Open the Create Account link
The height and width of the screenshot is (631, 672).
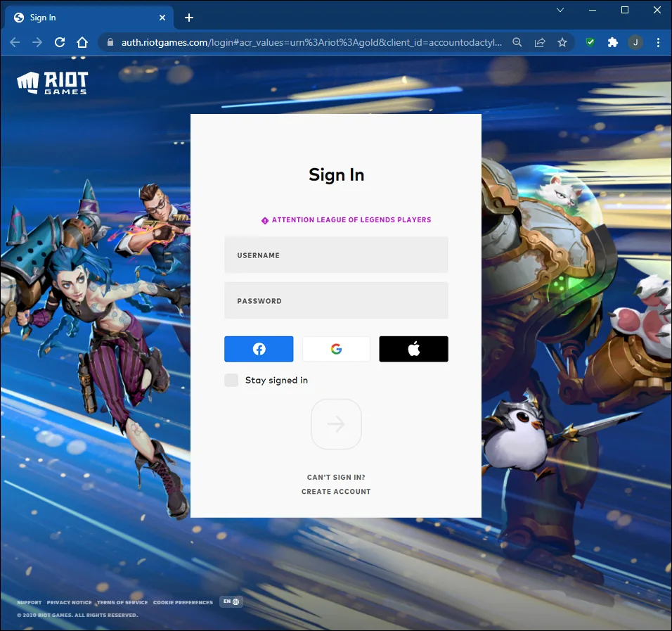[336, 492]
